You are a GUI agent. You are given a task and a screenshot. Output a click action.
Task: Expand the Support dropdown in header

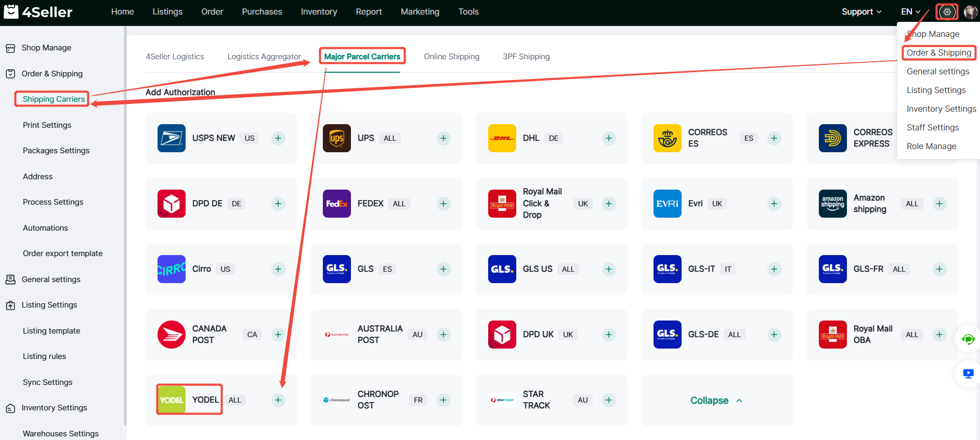tap(861, 11)
